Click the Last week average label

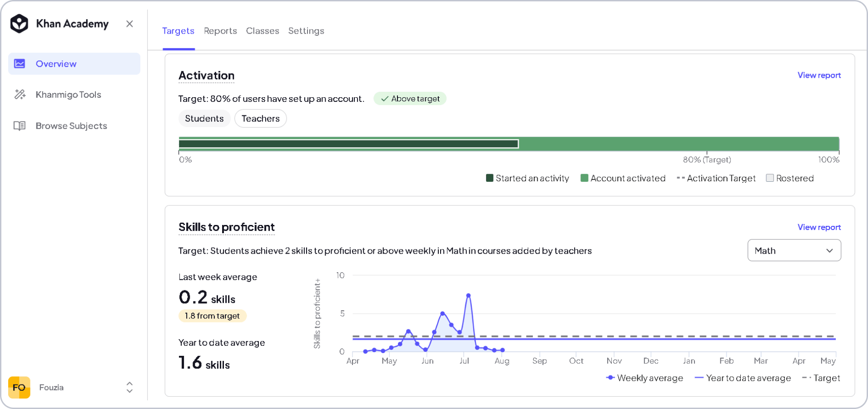tap(218, 277)
